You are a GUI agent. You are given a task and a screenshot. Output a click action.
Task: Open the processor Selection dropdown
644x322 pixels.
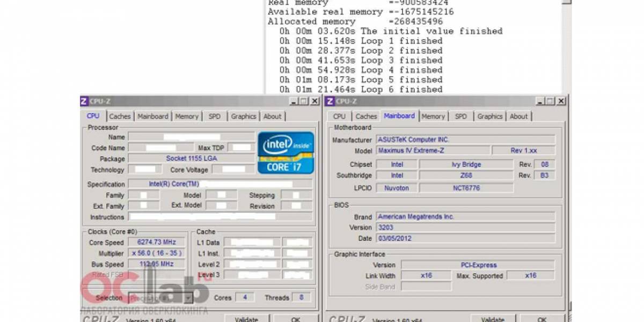coord(160,298)
